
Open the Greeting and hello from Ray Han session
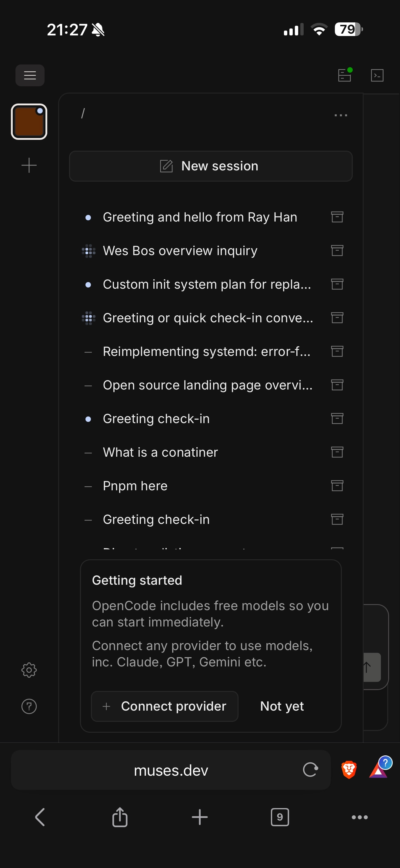click(x=200, y=217)
